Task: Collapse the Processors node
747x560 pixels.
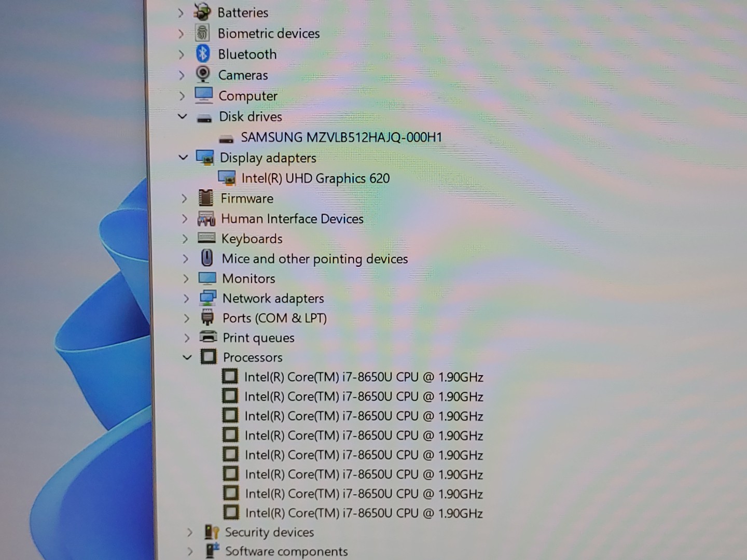Action: (x=187, y=357)
